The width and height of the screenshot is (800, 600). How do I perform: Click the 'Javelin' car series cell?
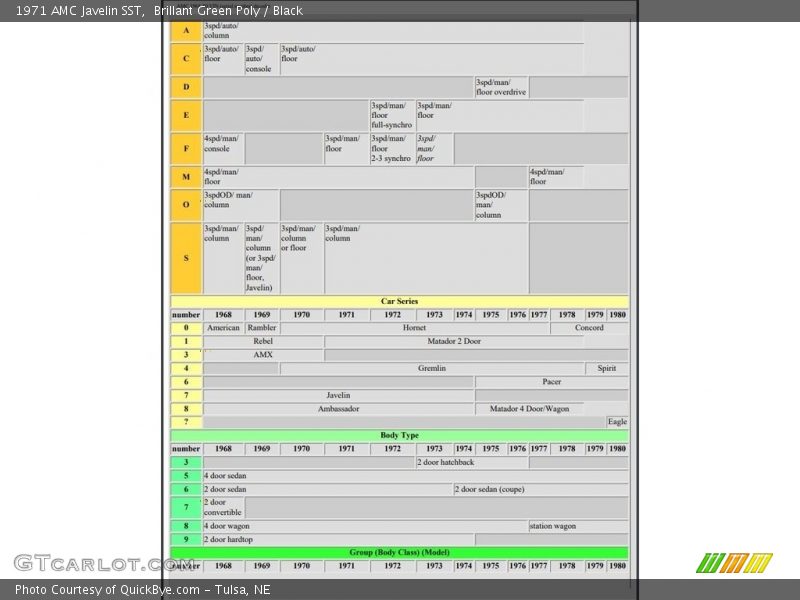point(338,395)
